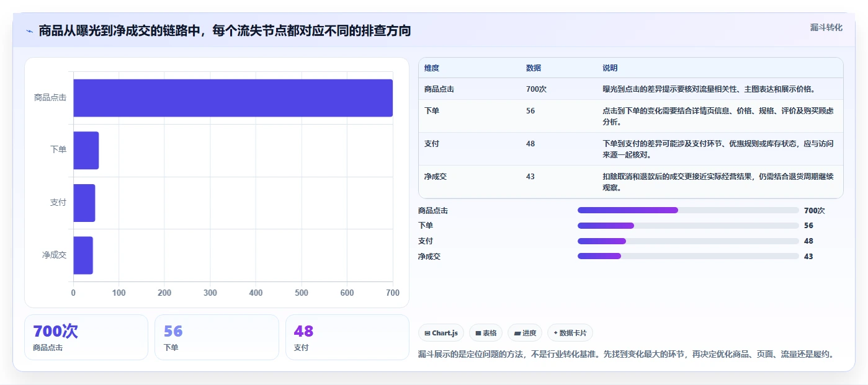The height and width of the screenshot is (385, 868).
Task: Click the 300 label on the chart x-axis
Action: [x=210, y=293]
